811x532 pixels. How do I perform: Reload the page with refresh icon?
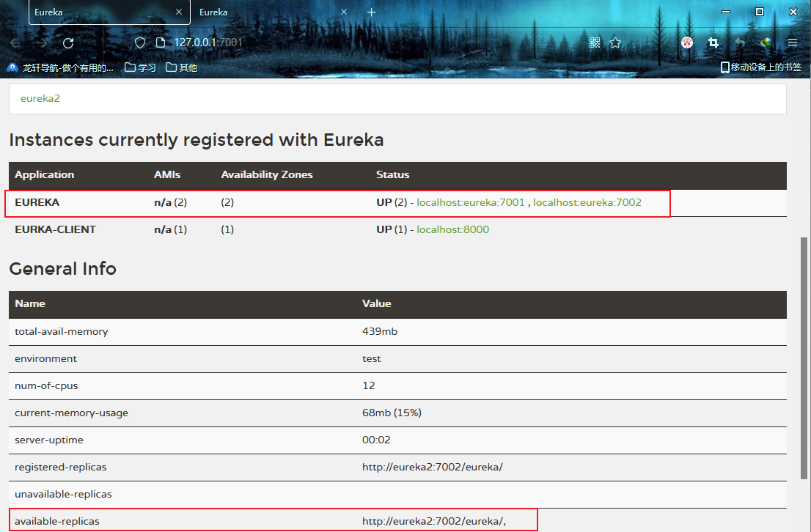68,43
